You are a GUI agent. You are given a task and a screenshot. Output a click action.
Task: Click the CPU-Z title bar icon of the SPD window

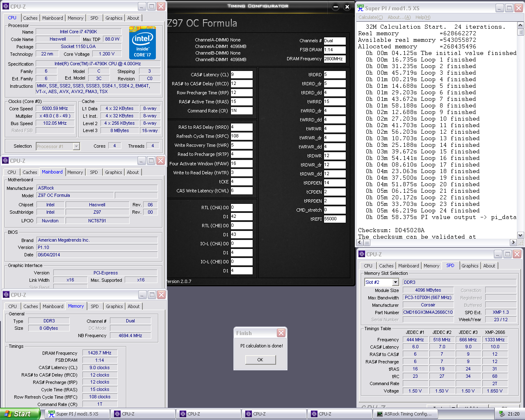pyautogui.click(x=362, y=254)
